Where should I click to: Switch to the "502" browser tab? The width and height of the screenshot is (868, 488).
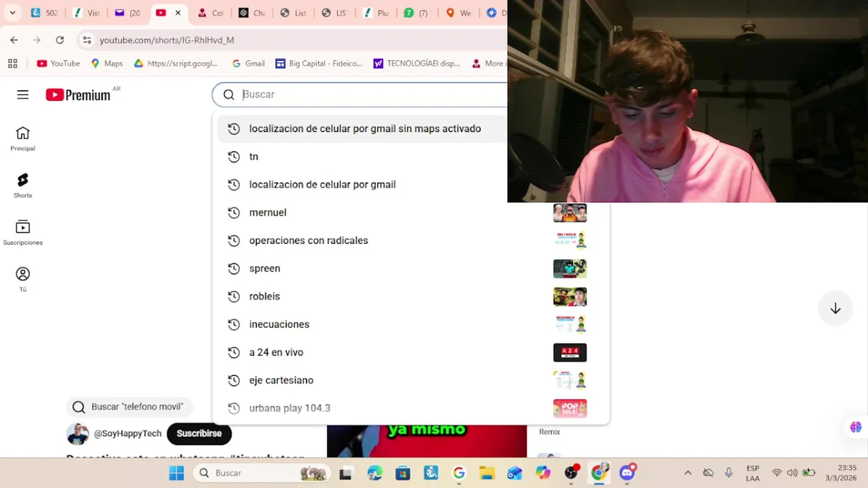click(x=44, y=13)
